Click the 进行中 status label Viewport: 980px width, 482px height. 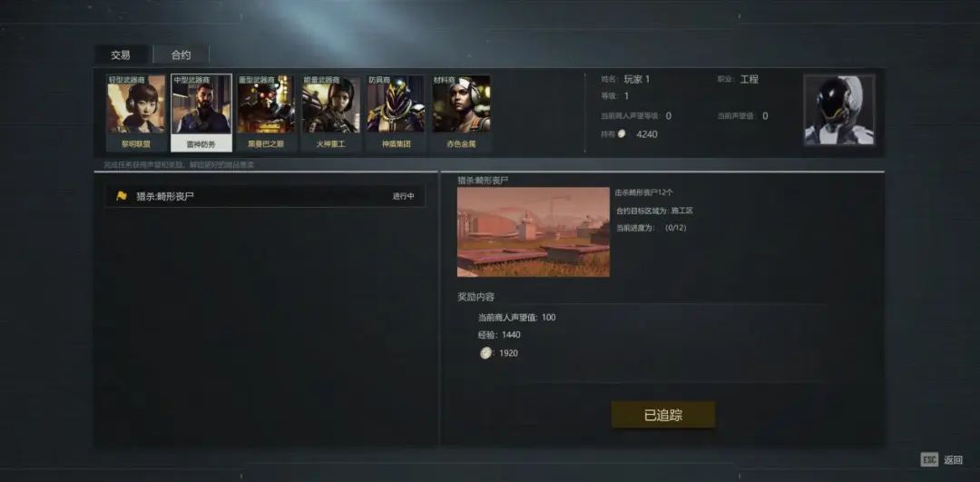[403, 196]
